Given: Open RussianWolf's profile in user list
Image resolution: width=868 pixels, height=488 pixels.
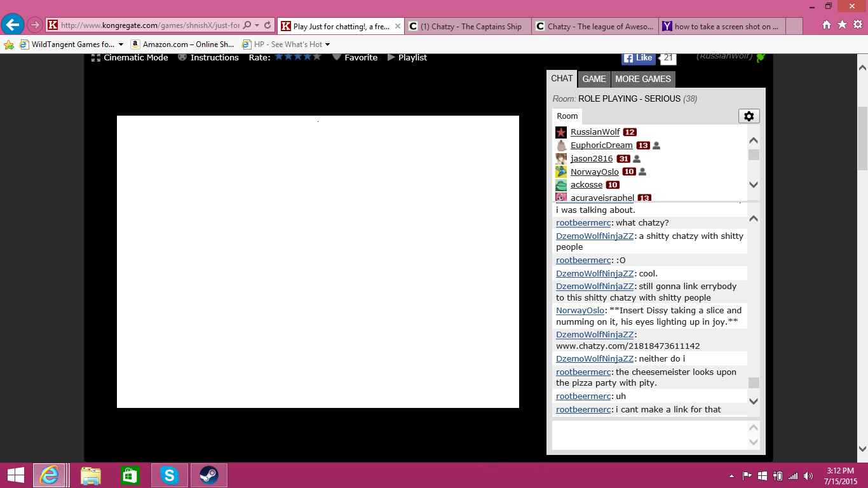Looking at the screenshot, I should click(595, 132).
